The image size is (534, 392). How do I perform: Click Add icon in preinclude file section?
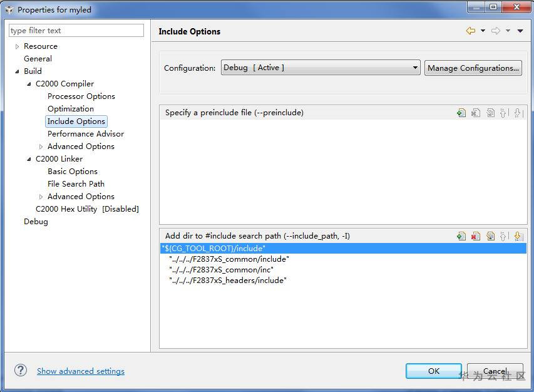tap(461, 113)
